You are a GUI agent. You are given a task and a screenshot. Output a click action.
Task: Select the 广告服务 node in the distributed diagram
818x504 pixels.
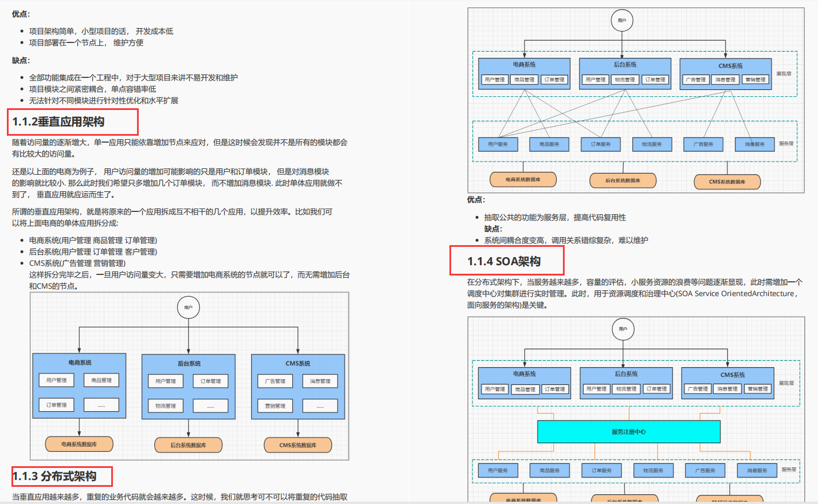click(x=703, y=144)
